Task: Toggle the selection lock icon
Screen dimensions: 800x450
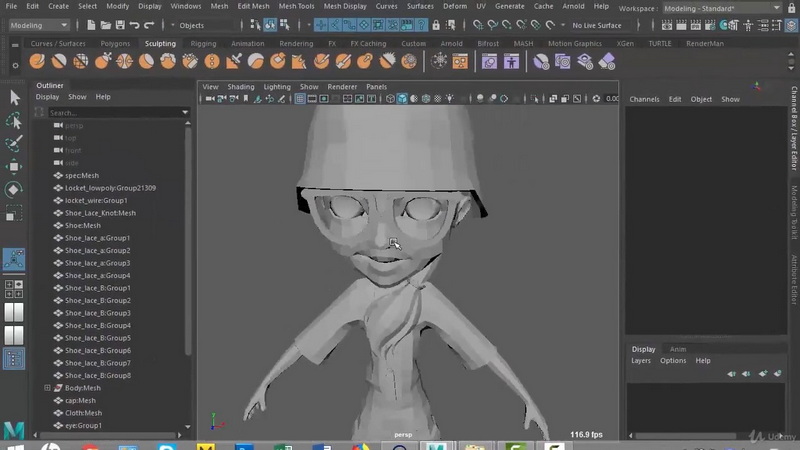Action: (x=436, y=25)
